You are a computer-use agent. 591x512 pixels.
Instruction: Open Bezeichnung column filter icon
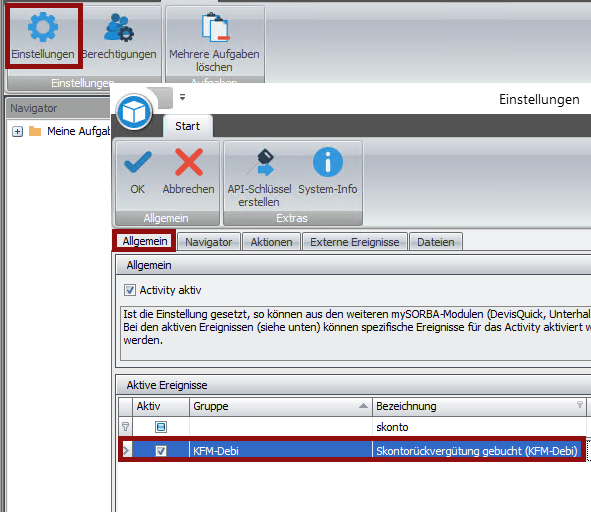coord(580,405)
